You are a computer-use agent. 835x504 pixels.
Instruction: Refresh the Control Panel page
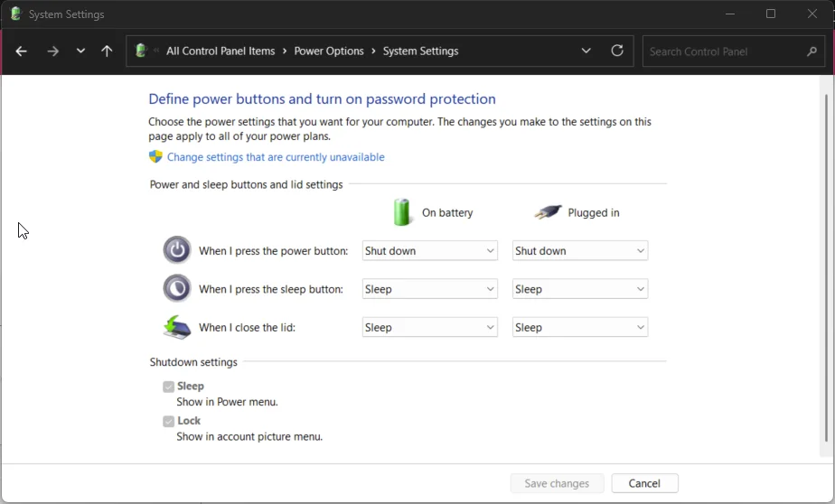tap(617, 51)
